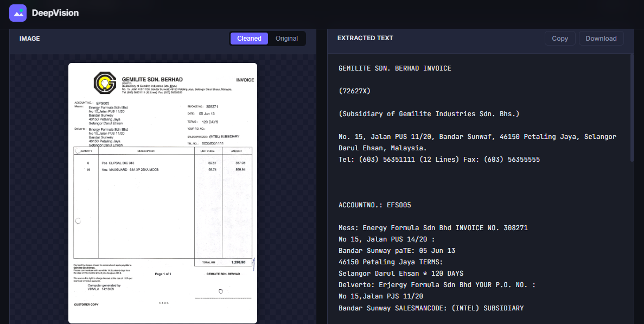
Task: Click the '(72627X)' extracted line
Action: tap(354, 91)
